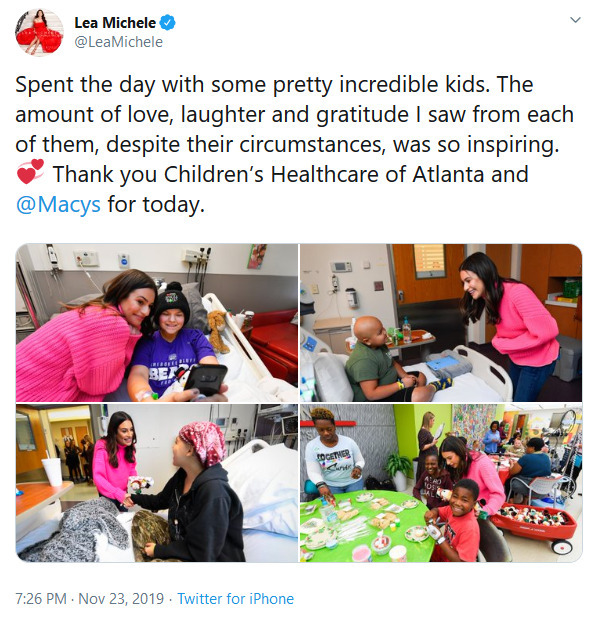Open the tweet options chevron menu
Viewport: 592px width, 617px height.
tap(575, 20)
